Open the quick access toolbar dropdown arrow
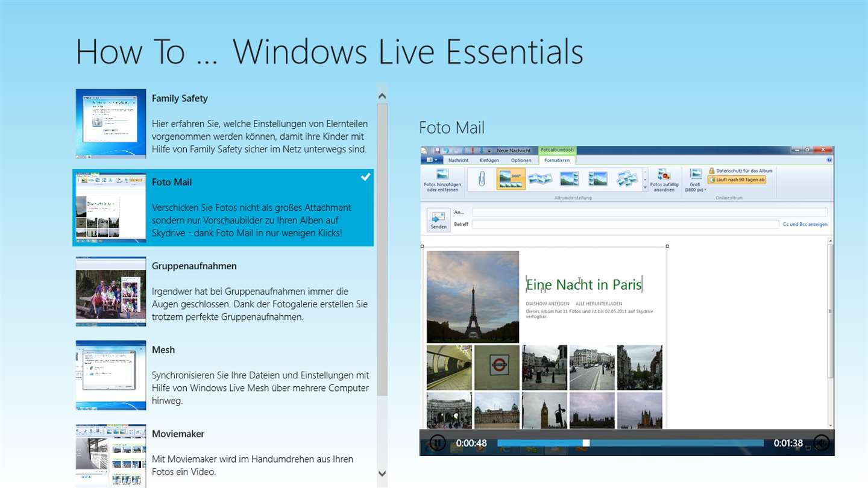Image resolution: width=868 pixels, height=488 pixels. (489, 150)
